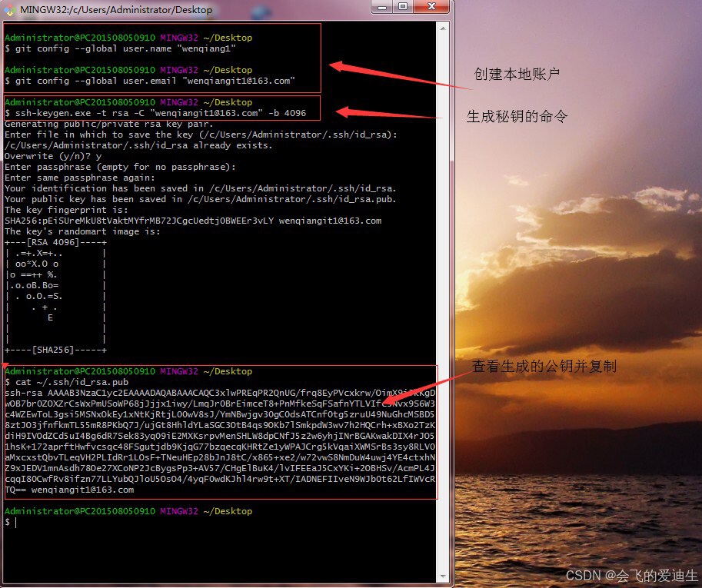Viewport: 702px width, 588px height.
Task: Click the '+---[RSA 4096]----+' randomart header
Action: click(55, 243)
